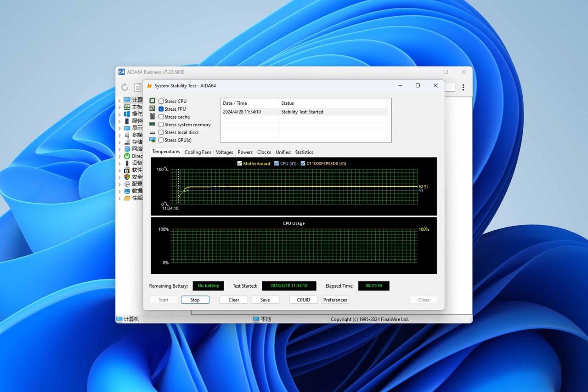
Task: Select the 'Stability Test: Started' log entry
Action: pyautogui.click(x=304, y=112)
